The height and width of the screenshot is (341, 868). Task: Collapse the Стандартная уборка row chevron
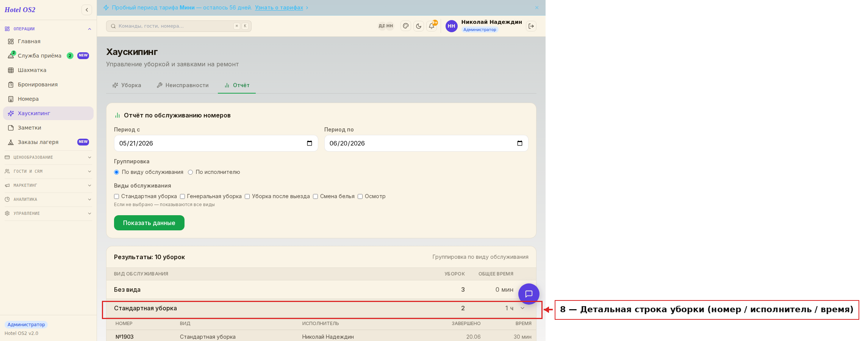click(x=522, y=308)
